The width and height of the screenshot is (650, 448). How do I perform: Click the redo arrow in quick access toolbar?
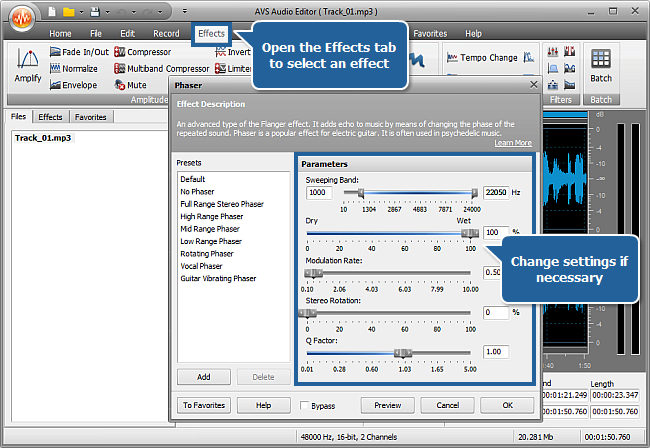(148, 12)
